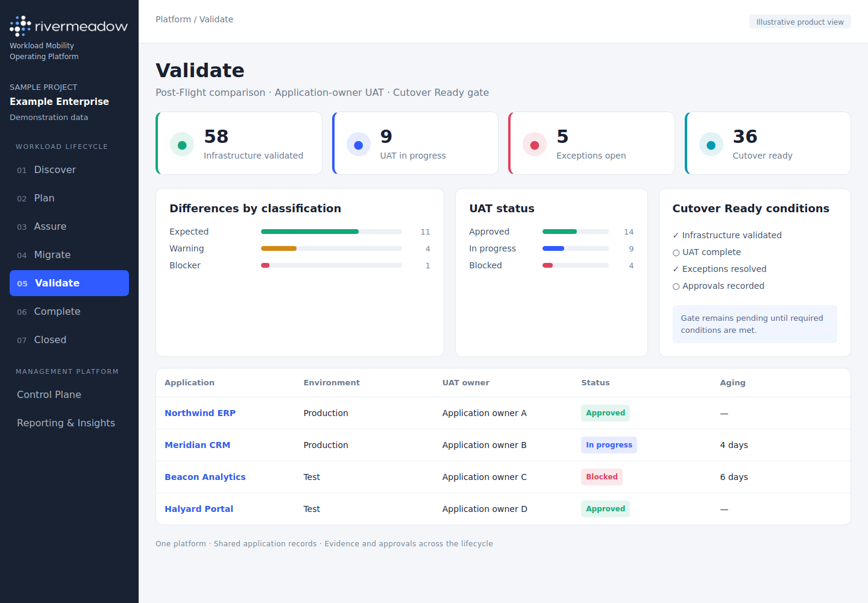Click the '6 days' aging value

point(734,477)
